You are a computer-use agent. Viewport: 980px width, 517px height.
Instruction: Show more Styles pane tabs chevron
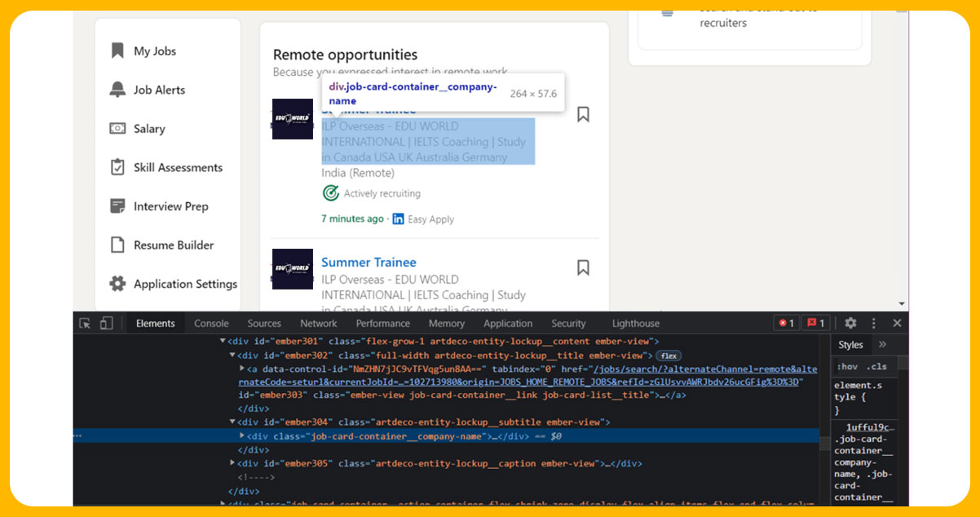tap(882, 345)
